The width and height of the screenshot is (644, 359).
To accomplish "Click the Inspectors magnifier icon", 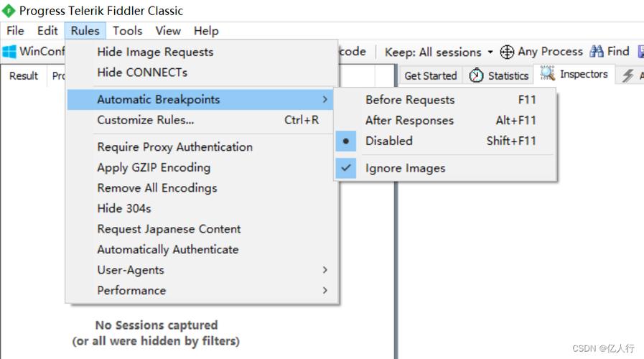I will point(547,73).
